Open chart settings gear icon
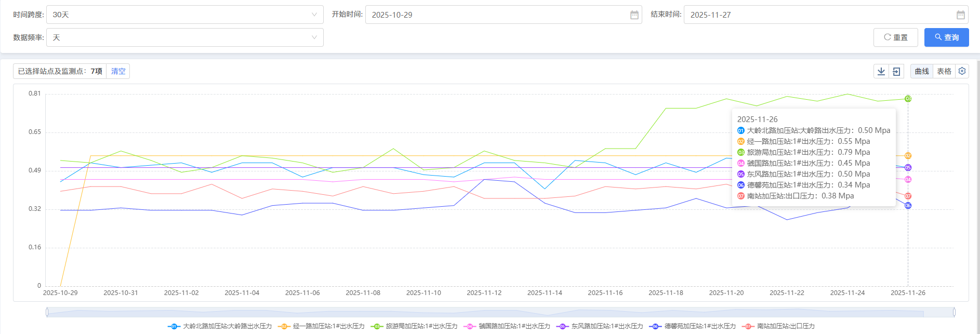This screenshot has width=980, height=334. [962, 71]
